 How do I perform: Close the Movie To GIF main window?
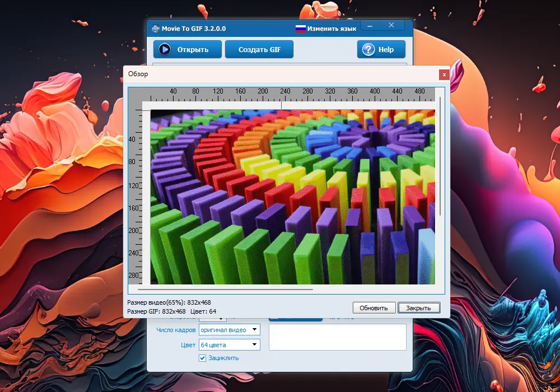coord(391,25)
